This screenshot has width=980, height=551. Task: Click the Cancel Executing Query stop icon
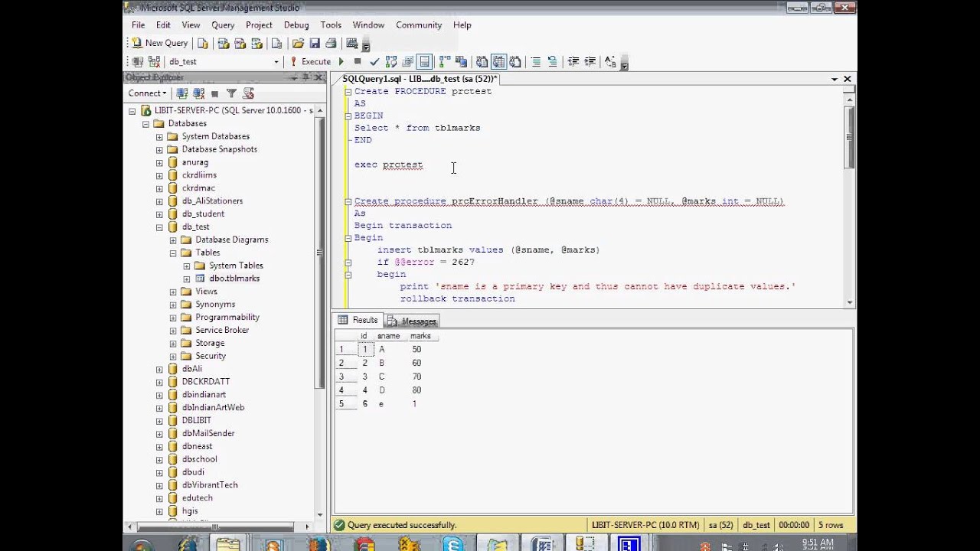tap(358, 61)
